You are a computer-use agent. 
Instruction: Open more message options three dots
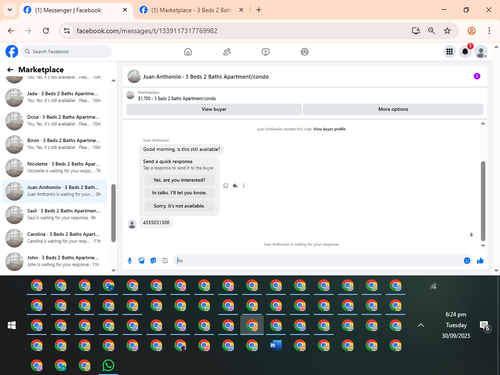coord(244,186)
